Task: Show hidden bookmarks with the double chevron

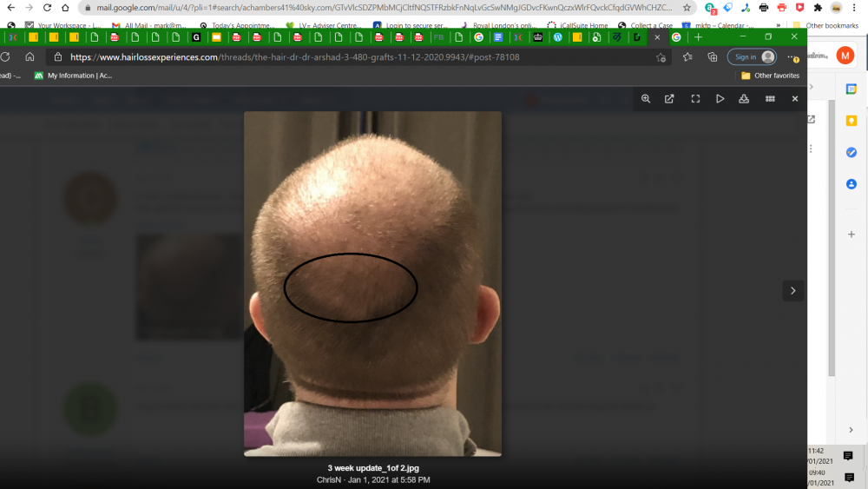Action: tap(779, 25)
